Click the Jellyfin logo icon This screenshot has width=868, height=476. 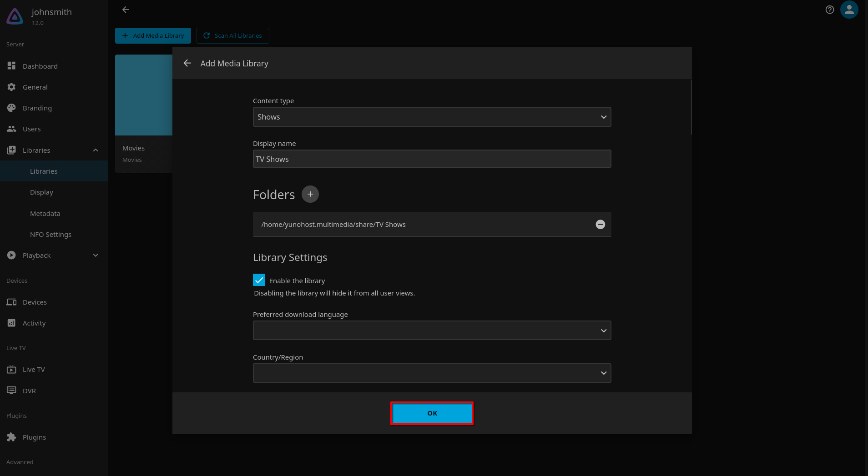(15, 16)
